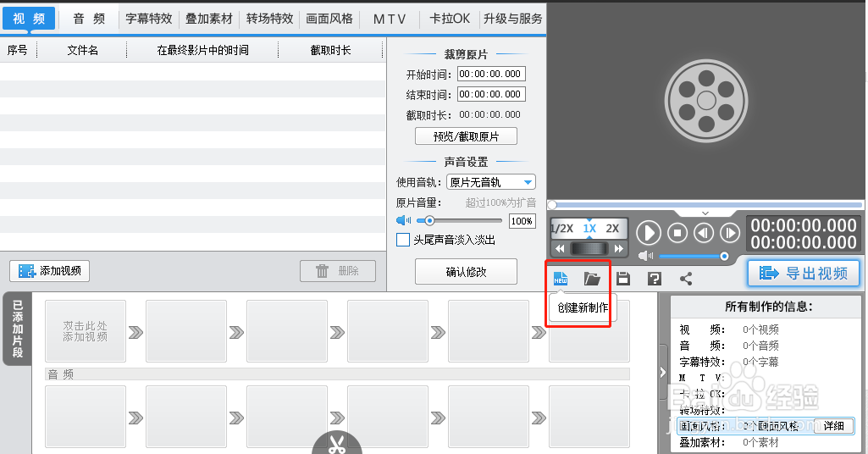
Task: Click the preview progress bar
Action: [x=705, y=205]
